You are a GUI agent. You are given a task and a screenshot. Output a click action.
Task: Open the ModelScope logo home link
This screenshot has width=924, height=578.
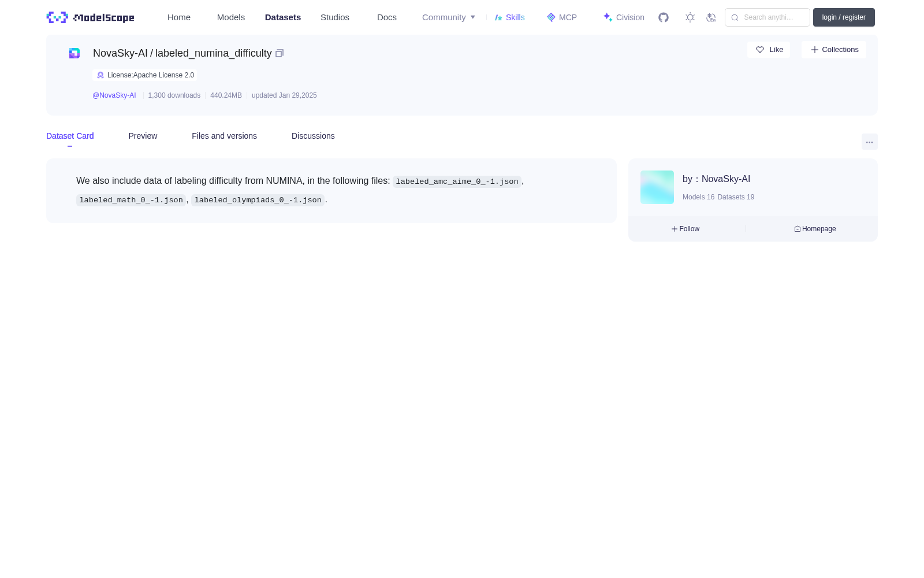tap(91, 17)
